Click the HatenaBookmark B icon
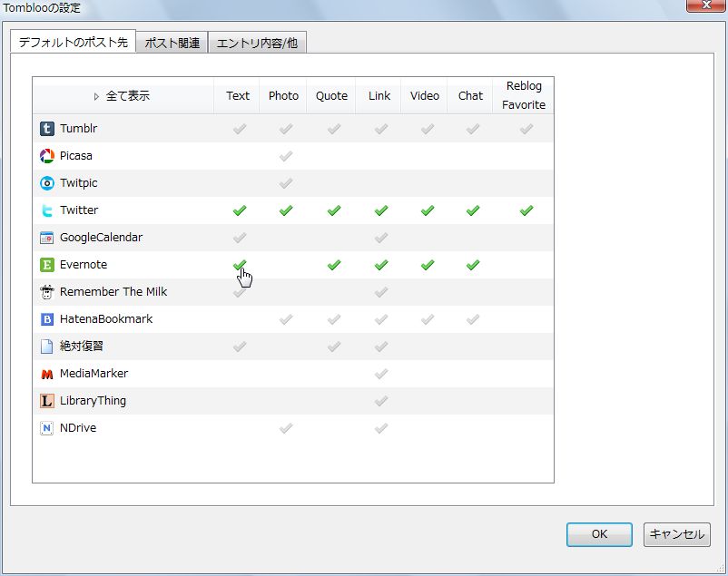728x576 pixels. point(47,319)
